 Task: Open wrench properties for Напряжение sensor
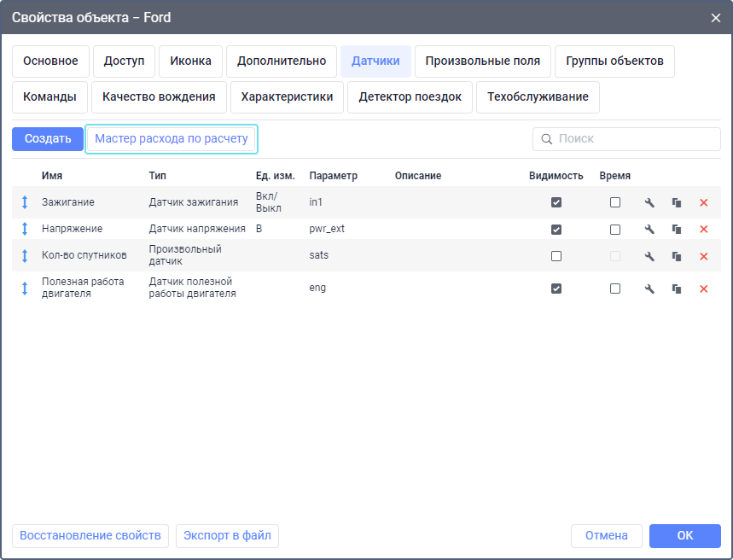649,229
